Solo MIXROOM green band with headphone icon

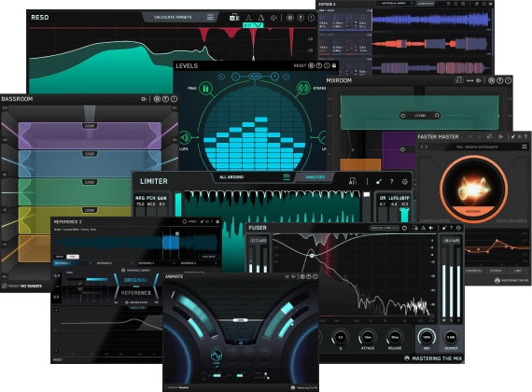tap(437, 116)
